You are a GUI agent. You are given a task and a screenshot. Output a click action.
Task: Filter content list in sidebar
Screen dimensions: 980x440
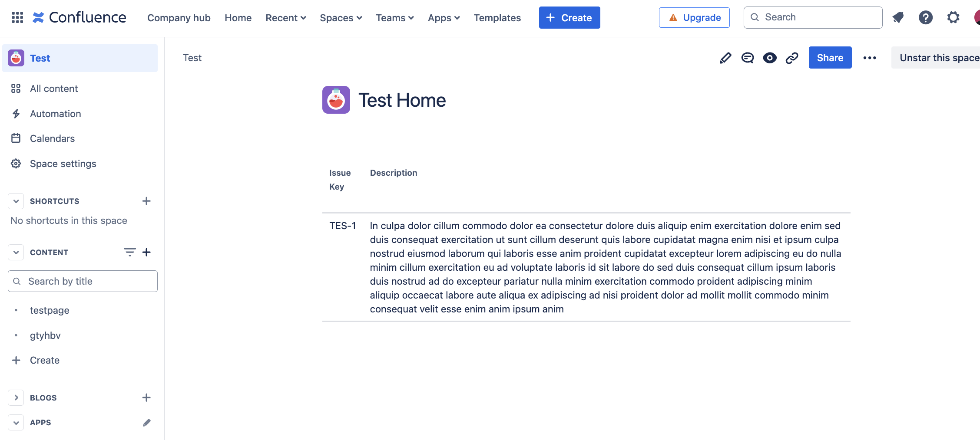(129, 252)
